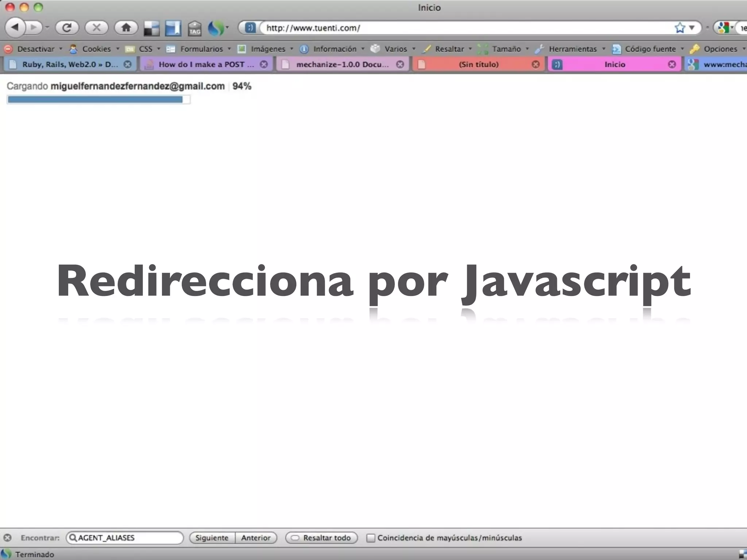This screenshot has width=747, height=560.
Task: Go back with the back arrow button
Action: pyautogui.click(x=15, y=27)
